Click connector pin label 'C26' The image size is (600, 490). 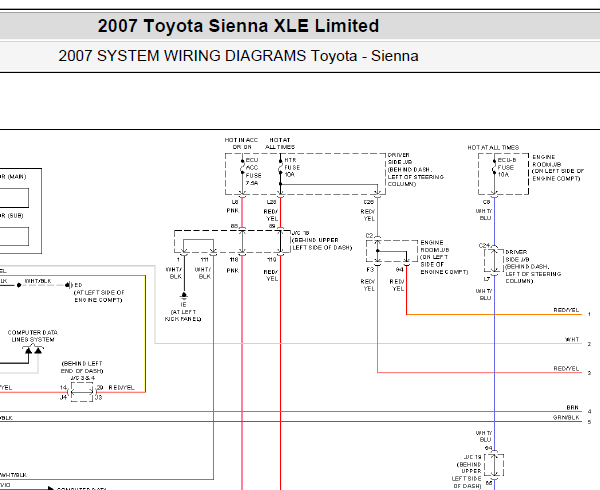368,202
